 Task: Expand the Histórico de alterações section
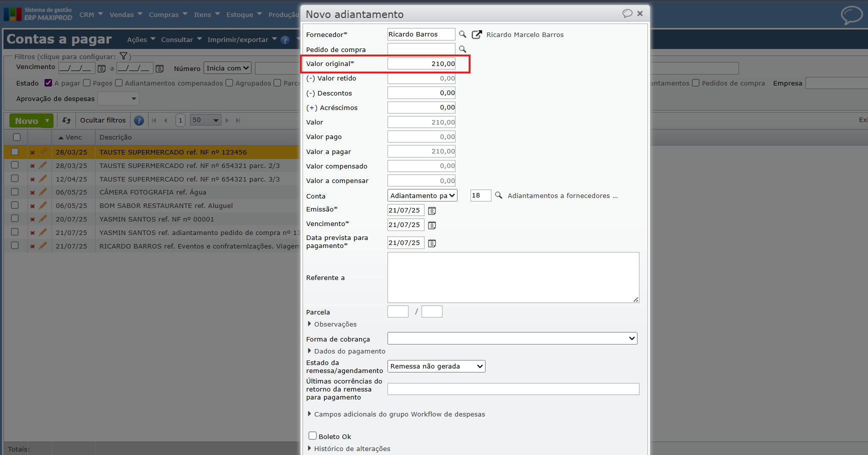[x=348, y=448]
